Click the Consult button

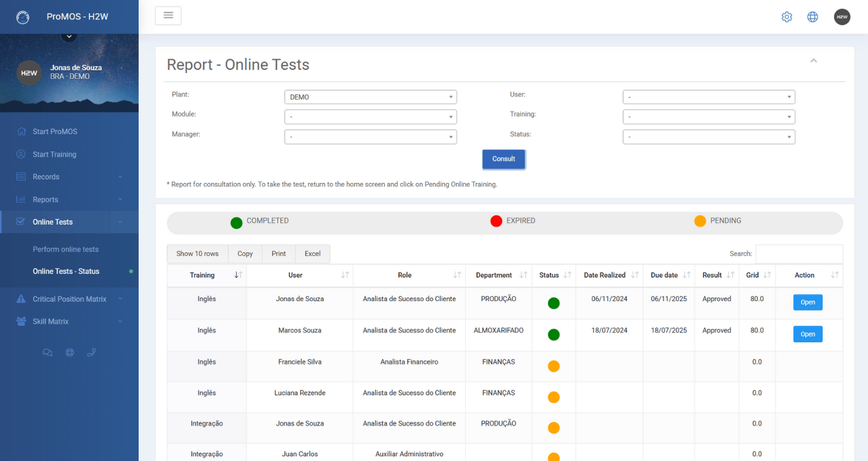(503, 159)
